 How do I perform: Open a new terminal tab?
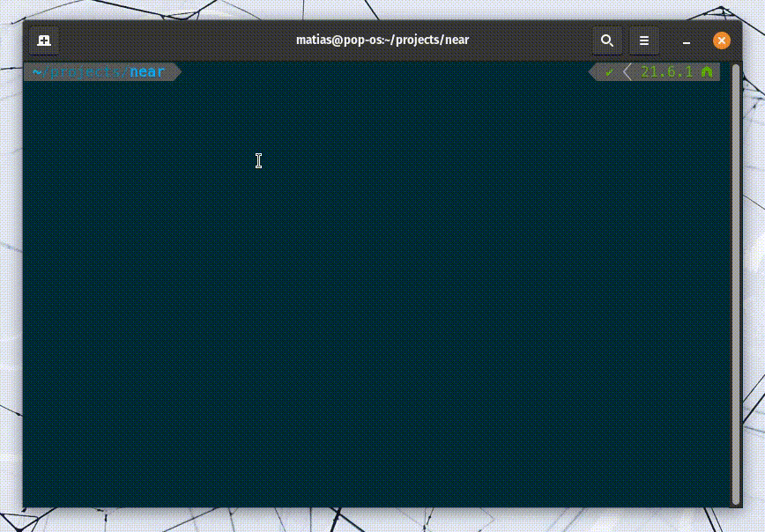[x=44, y=41]
